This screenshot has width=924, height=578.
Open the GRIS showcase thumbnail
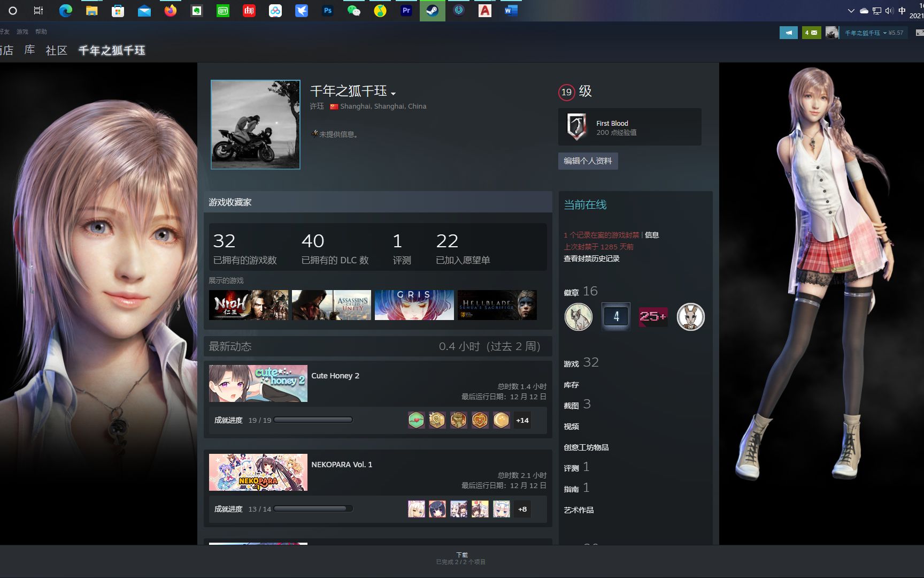point(414,305)
